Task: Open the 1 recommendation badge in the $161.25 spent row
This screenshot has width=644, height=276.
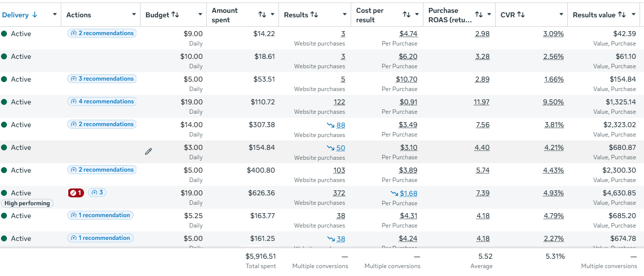Action: tap(100, 238)
